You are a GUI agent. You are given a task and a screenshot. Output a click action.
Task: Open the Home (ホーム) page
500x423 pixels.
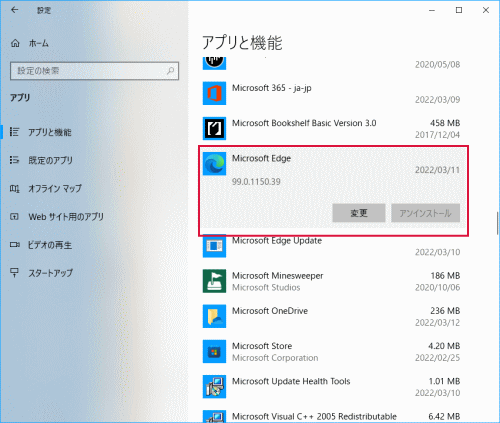tap(30, 43)
